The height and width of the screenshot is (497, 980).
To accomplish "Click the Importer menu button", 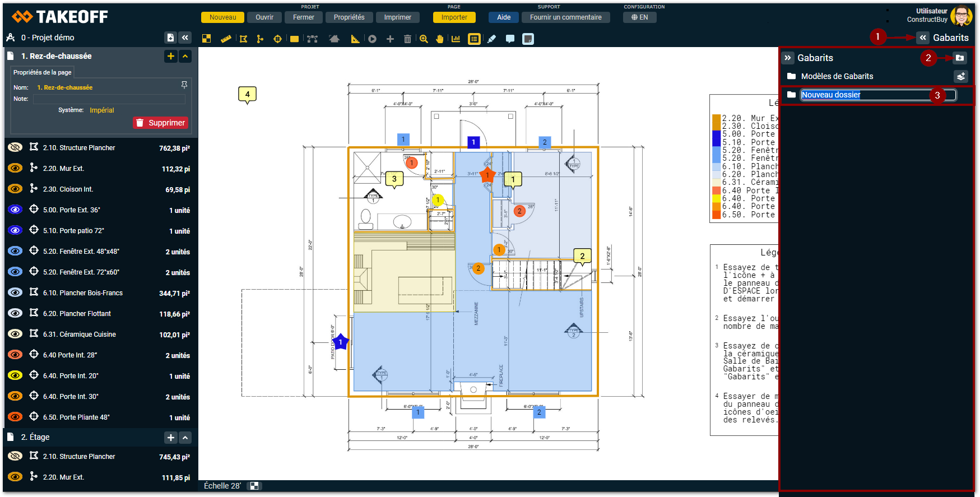I will (454, 17).
